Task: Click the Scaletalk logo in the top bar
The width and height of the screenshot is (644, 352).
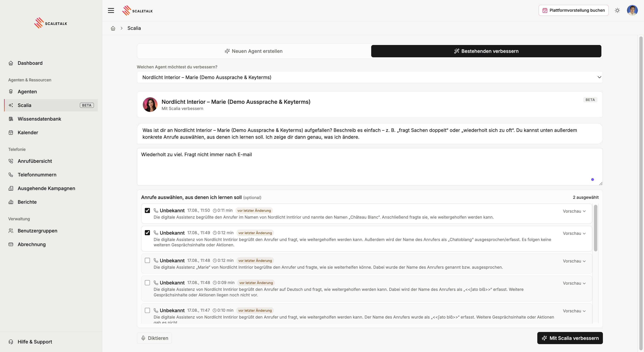Action: [138, 10]
